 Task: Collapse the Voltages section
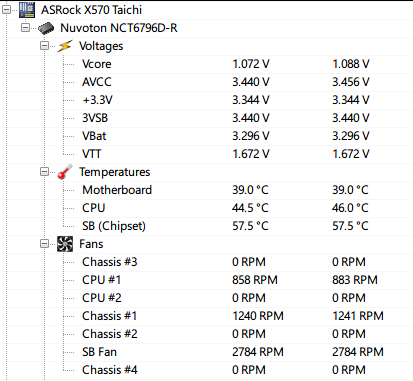[44, 46]
